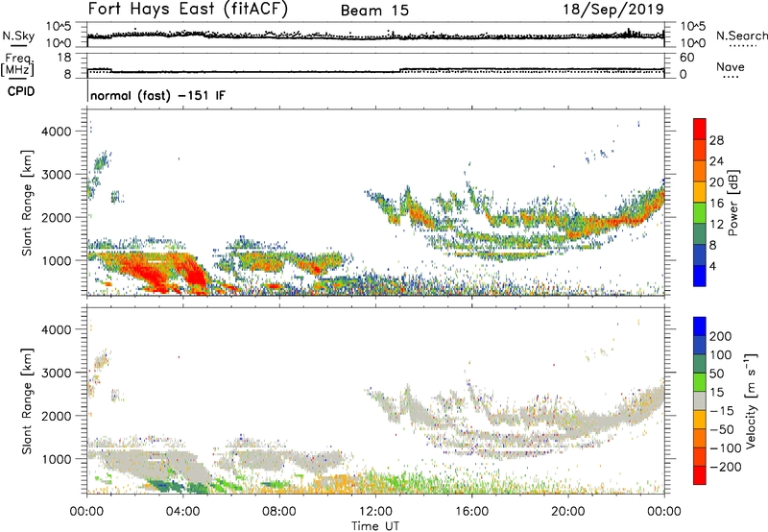This screenshot has width=768, height=532.
Task: Click the '20:00' time axis tick label
Action: [568, 512]
